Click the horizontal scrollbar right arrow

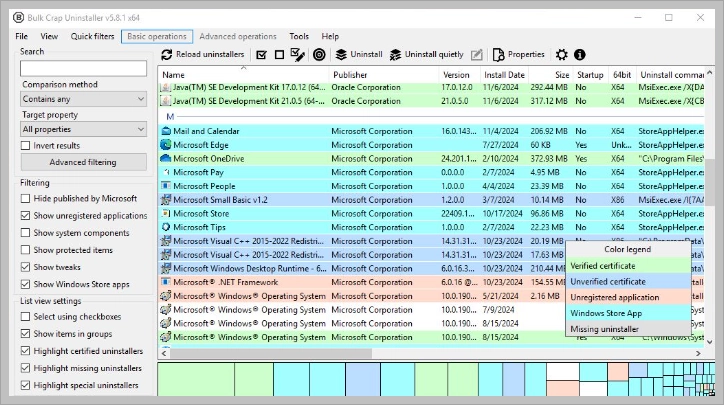click(698, 353)
